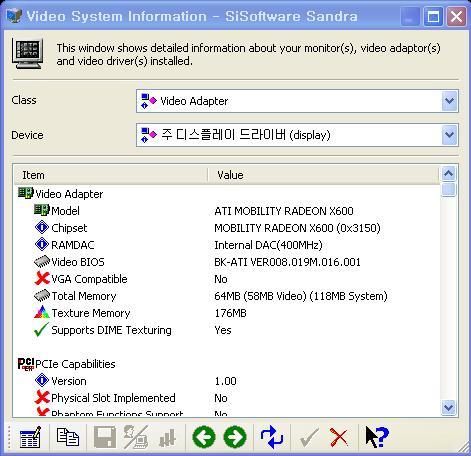
Task: Click the value 64MB (58MB Video) (118MB System)
Action: point(301,296)
